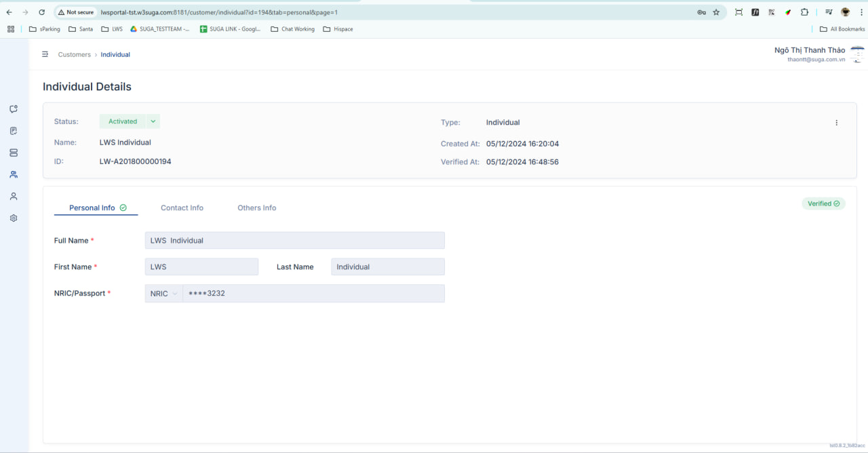Open the user profile menu for Ngô Thị Thanh Thảo
Viewport: 868px width, 453px height.
tap(819, 54)
